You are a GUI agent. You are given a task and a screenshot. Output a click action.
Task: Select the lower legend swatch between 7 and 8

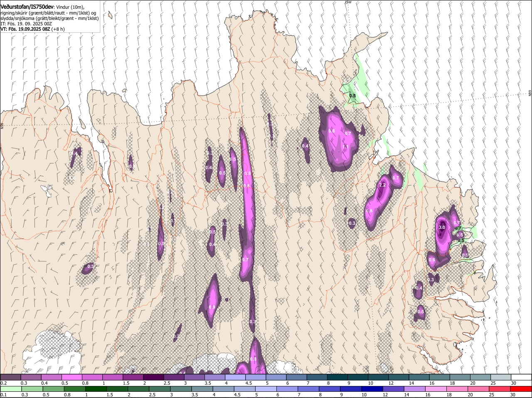(x=308, y=389)
